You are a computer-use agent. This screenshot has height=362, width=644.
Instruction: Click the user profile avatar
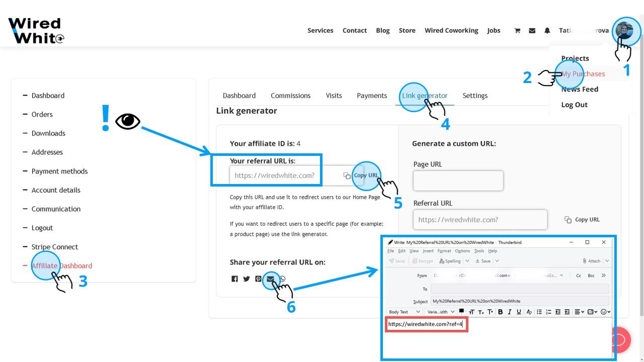pyautogui.click(x=625, y=31)
